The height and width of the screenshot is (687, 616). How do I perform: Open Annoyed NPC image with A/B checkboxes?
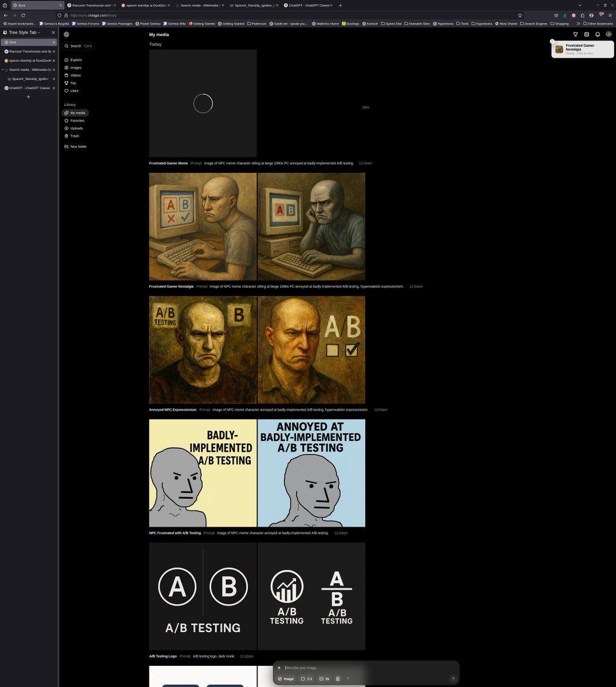point(311,350)
